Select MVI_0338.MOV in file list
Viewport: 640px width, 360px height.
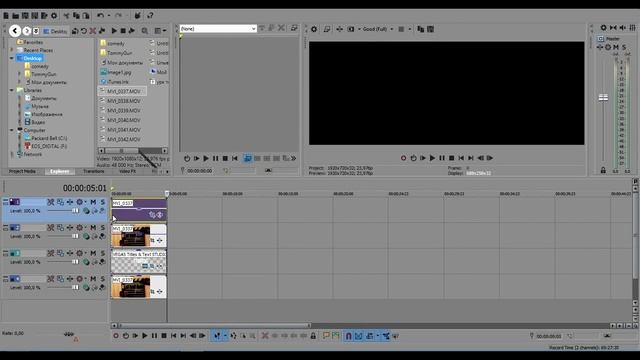point(123,101)
